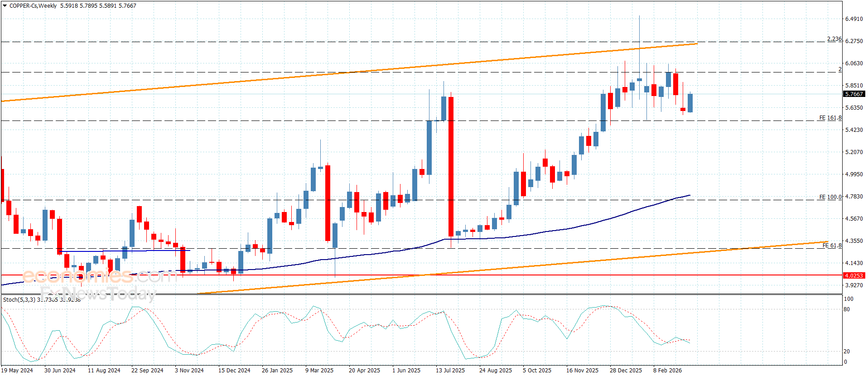Click price axis label 4.7830
Image resolution: width=868 pixels, height=376 pixels.
click(x=854, y=197)
